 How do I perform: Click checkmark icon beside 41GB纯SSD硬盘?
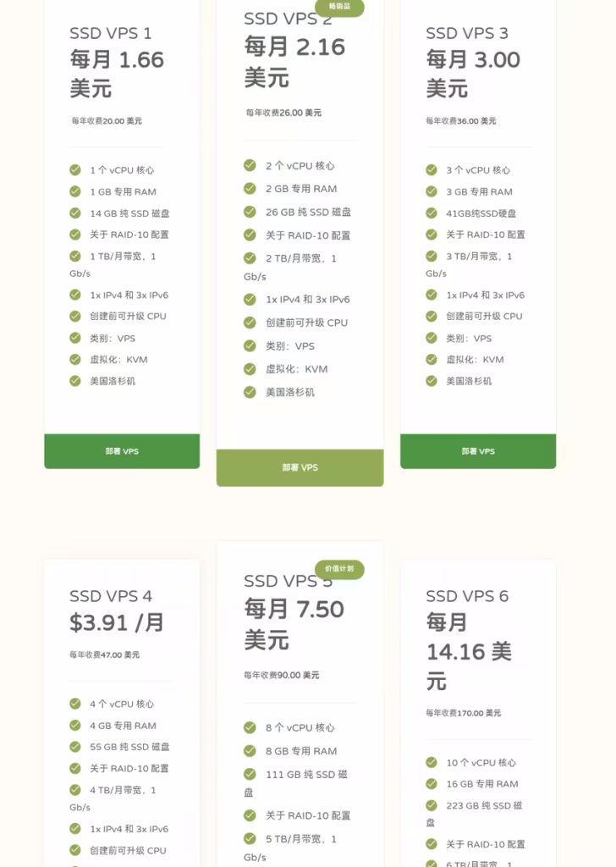pos(432,213)
